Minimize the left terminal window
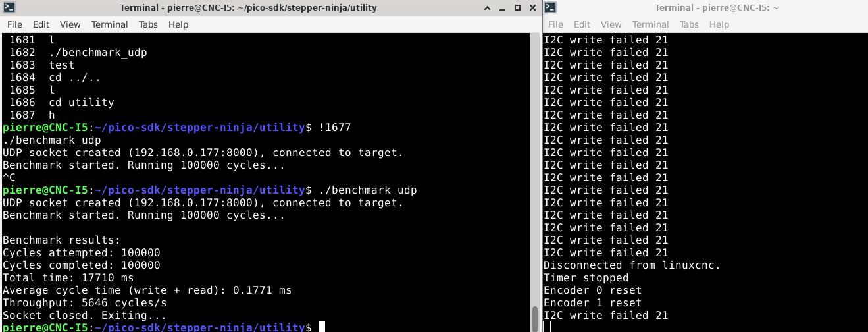Viewport: 868px width, 332px height. click(503, 8)
